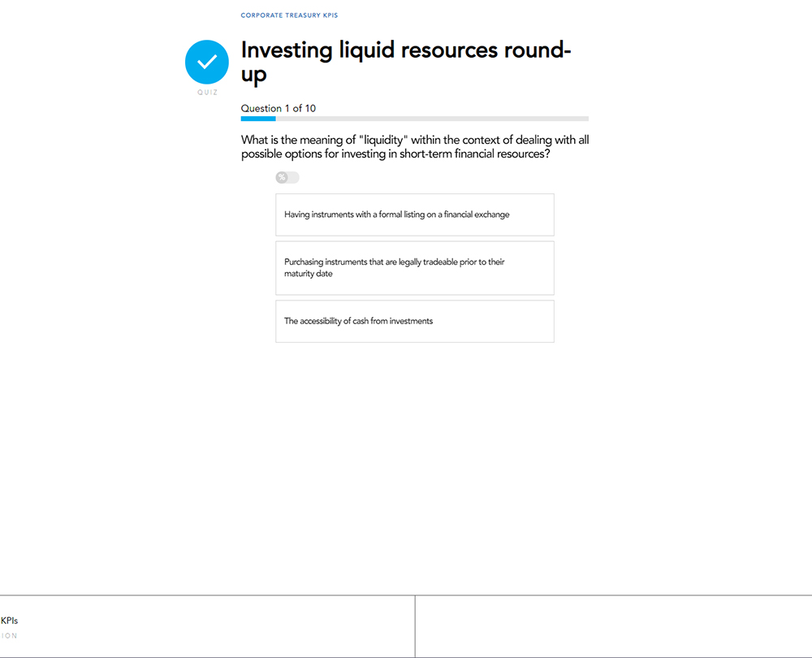Pick "The accessibility of cash from investments"

coord(415,321)
